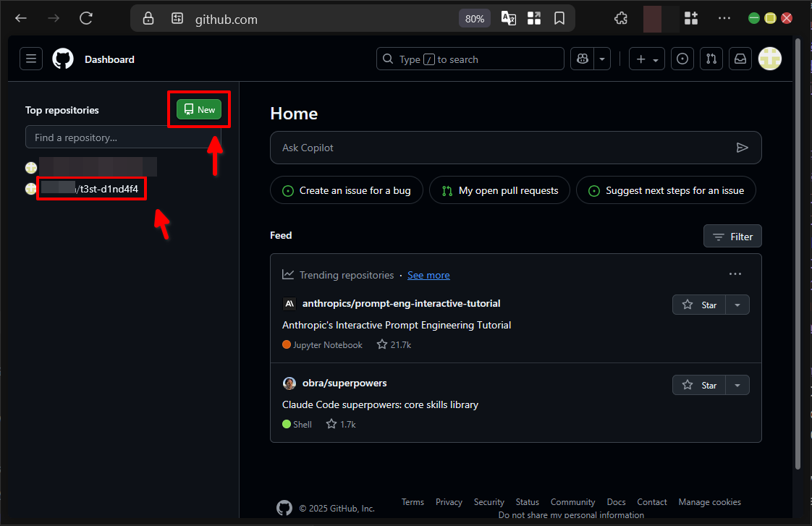Click the 80% zoom level indicator
This screenshot has width=812, height=526.
coord(475,18)
